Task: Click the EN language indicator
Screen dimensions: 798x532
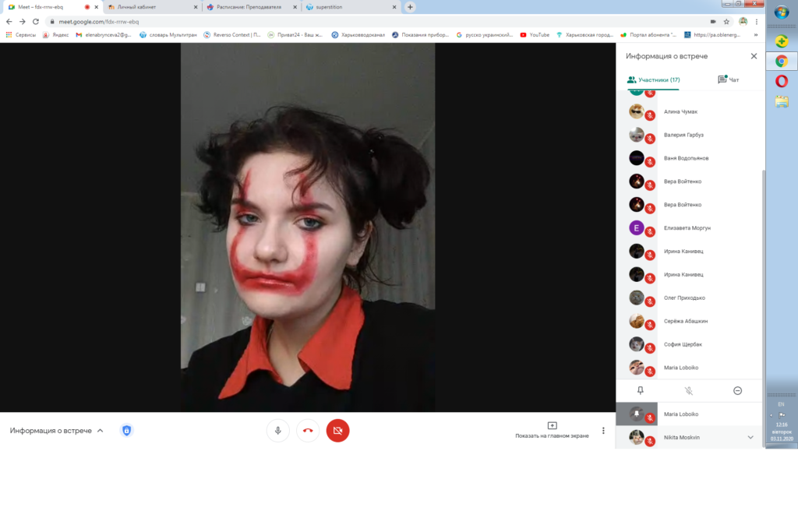Action: 781,404
